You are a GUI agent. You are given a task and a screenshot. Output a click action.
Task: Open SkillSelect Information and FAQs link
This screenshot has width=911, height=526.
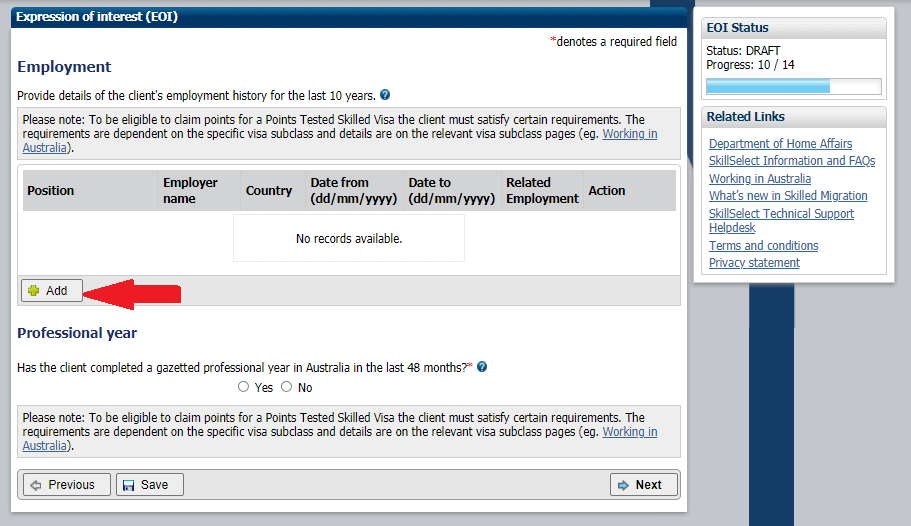[791, 161]
